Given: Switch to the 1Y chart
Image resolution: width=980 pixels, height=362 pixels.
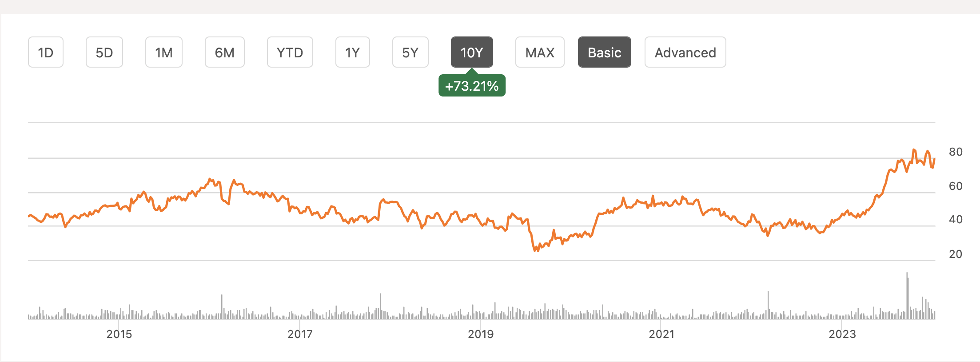Looking at the screenshot, I should coord(352,52).
